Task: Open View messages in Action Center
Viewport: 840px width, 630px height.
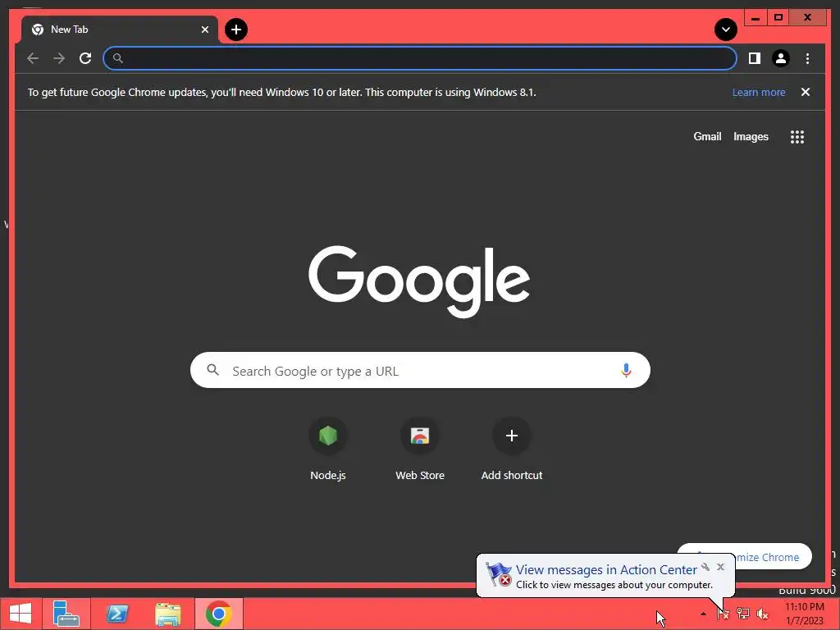Action: click(606, 569)
